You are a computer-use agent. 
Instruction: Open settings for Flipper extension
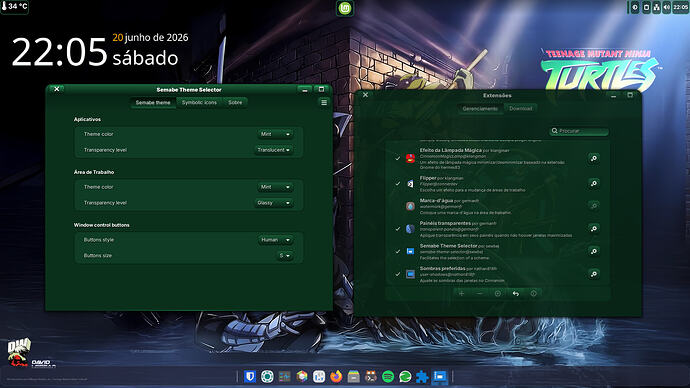[594, 183]
